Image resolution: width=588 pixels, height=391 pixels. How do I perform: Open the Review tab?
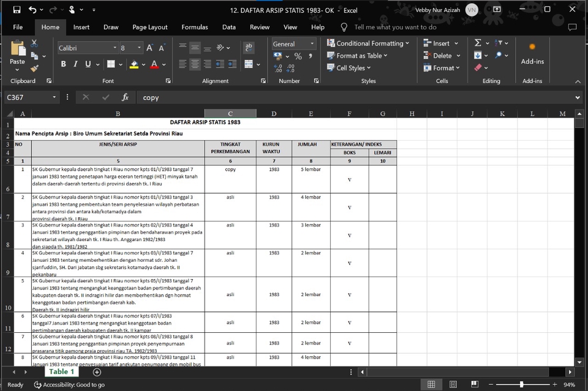(x=259, y=27)
